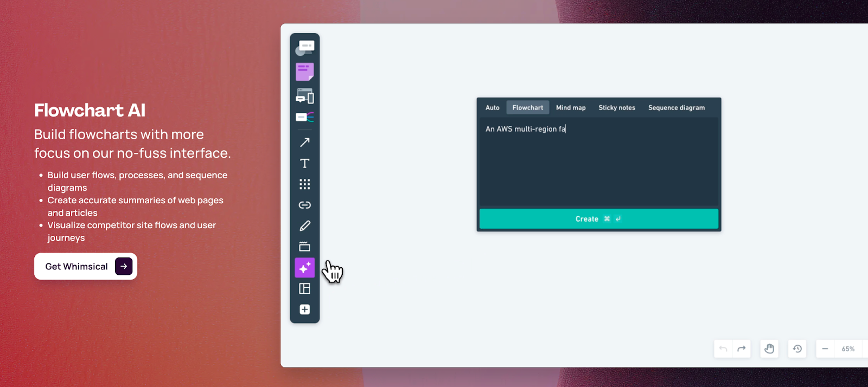Select the flowchart shapes tool
Image resolution: width=868 pixels, height=387 pixels.
pyautogui.click(x=304, y=48)
